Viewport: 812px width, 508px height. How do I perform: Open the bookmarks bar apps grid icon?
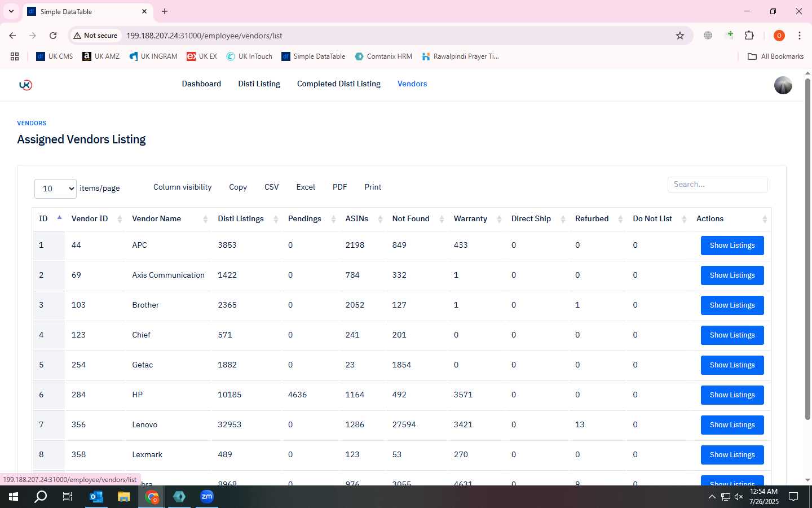tap(15, 56)
